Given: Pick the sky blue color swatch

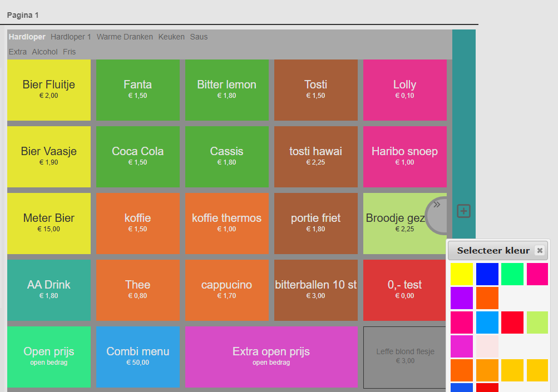Looking at the screenshot, I should (x=487, y=322).
